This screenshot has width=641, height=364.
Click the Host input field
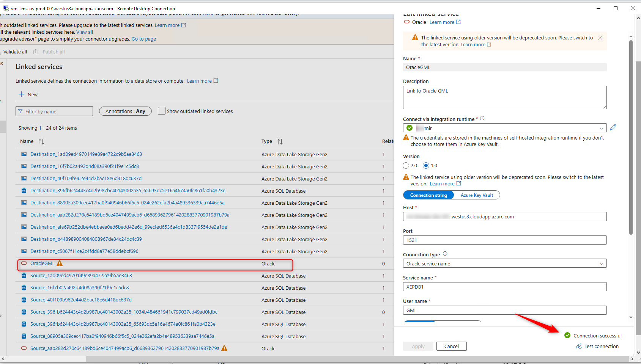tap(505, 217)
